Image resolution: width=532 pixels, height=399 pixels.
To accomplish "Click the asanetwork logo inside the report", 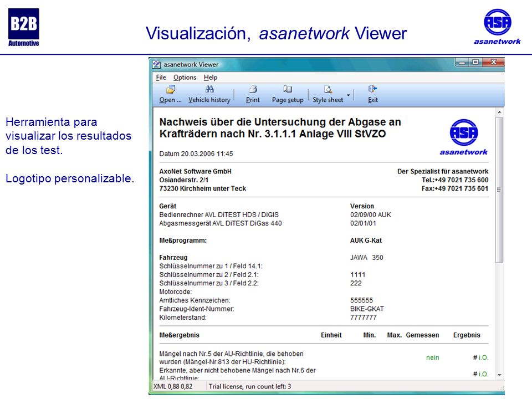I will click(x=464, y=137).
